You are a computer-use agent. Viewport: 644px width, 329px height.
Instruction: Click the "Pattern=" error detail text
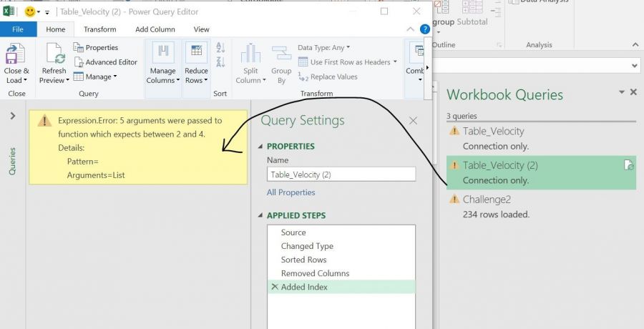82,162
